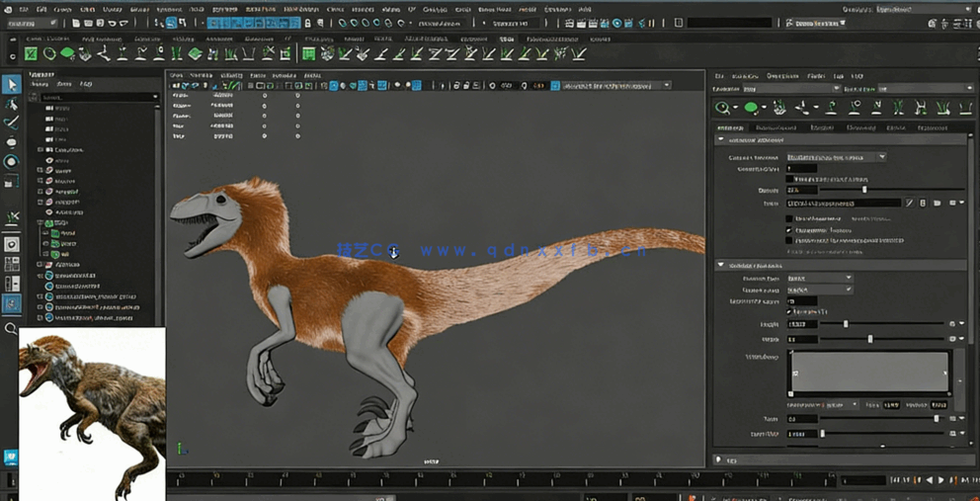Viewport: 980px width, 501px height.
Task: Click the magnifier search icon at bottom of toolbox
Action: click(x=11, y=329)
